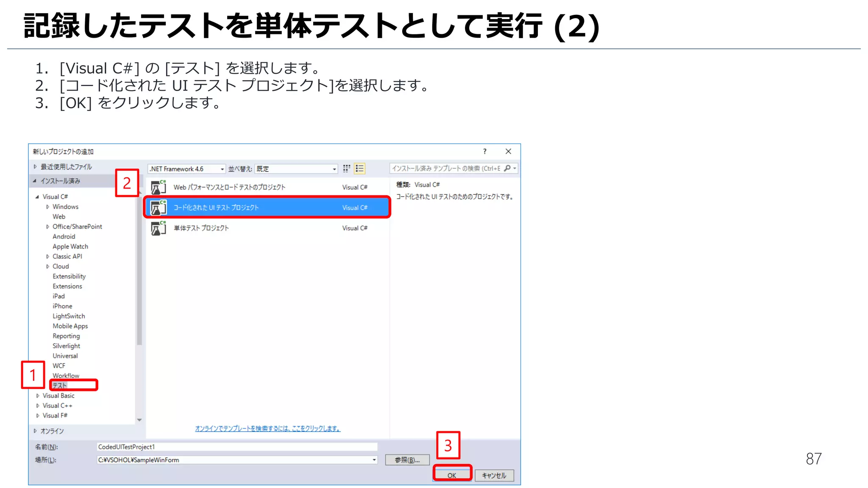Select Web パフォーマンスとロード テスト project template
This screenshot has width=868, height=488.
(x=268, y=187)
